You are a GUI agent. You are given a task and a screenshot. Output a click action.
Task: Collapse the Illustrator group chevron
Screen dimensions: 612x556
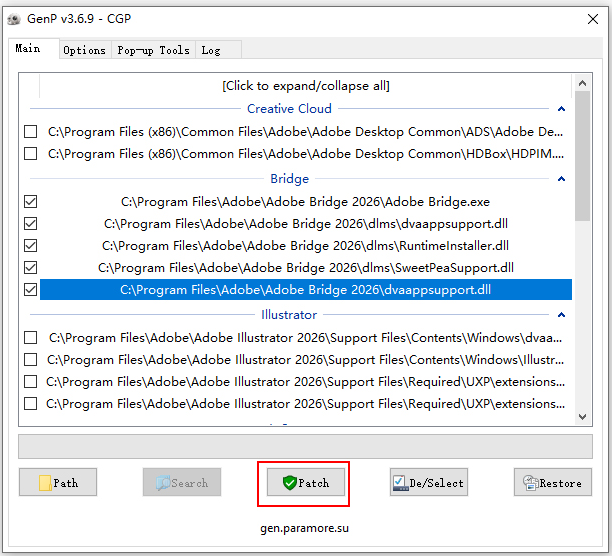point(561,315)
